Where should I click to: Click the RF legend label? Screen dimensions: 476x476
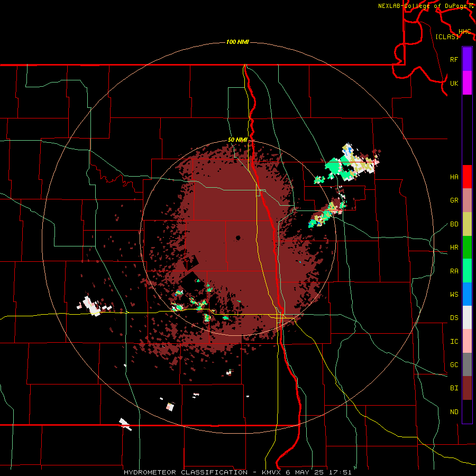(x=454, y=59)
